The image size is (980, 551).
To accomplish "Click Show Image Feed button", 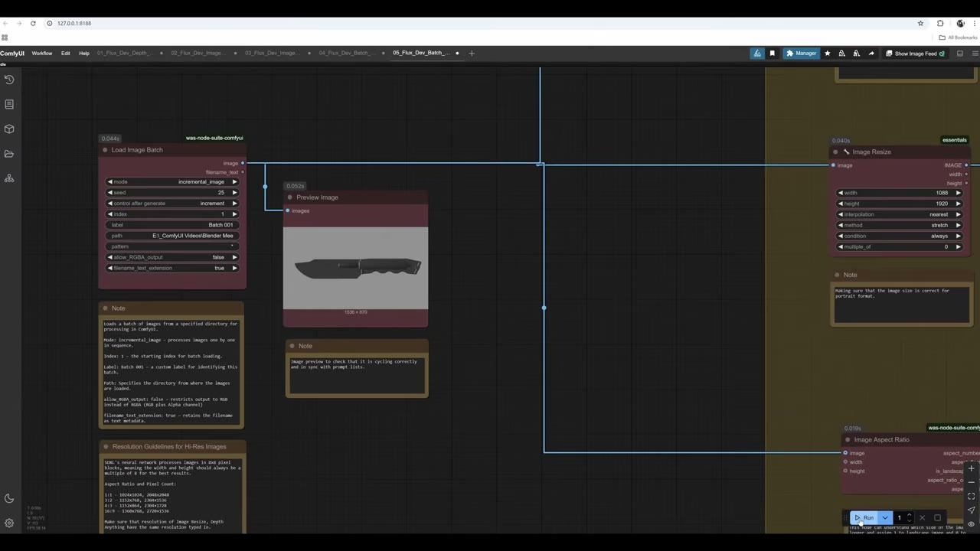I will point(916,54).
